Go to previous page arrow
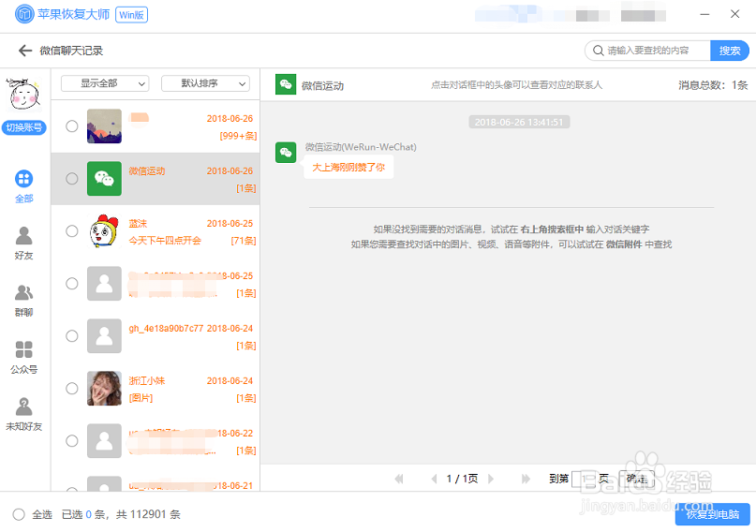This screenshot has height=532, width=756. (x=434, y=479)
